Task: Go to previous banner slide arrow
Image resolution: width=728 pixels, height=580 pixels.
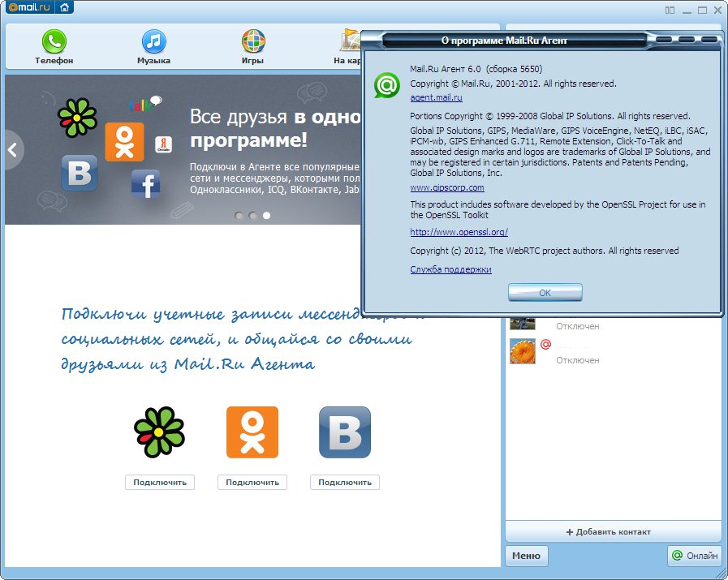Action: click(x=13, y=149)
